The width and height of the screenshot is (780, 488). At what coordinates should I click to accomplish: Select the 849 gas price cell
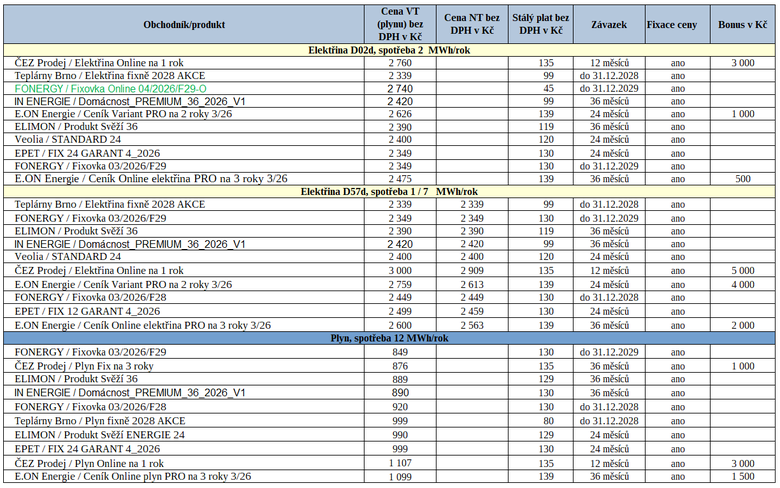[399, 352]
